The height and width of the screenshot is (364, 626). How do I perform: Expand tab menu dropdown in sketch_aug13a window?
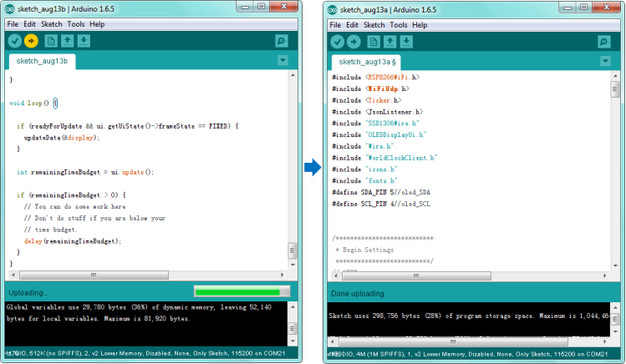click(605, 62)
